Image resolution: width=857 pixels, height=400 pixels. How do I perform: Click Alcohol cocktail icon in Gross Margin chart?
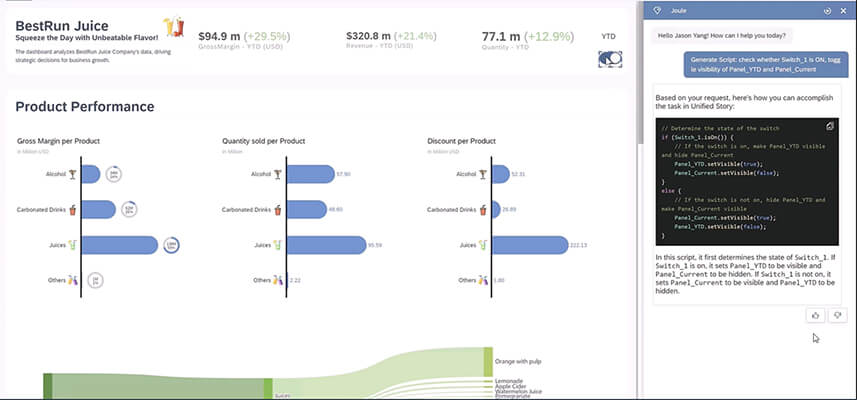[73, 174]
